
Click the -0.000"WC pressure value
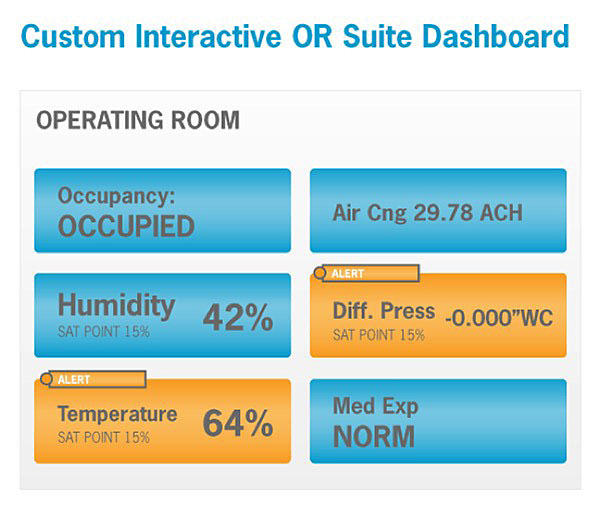pyautogui.click(x=498, y=318)
